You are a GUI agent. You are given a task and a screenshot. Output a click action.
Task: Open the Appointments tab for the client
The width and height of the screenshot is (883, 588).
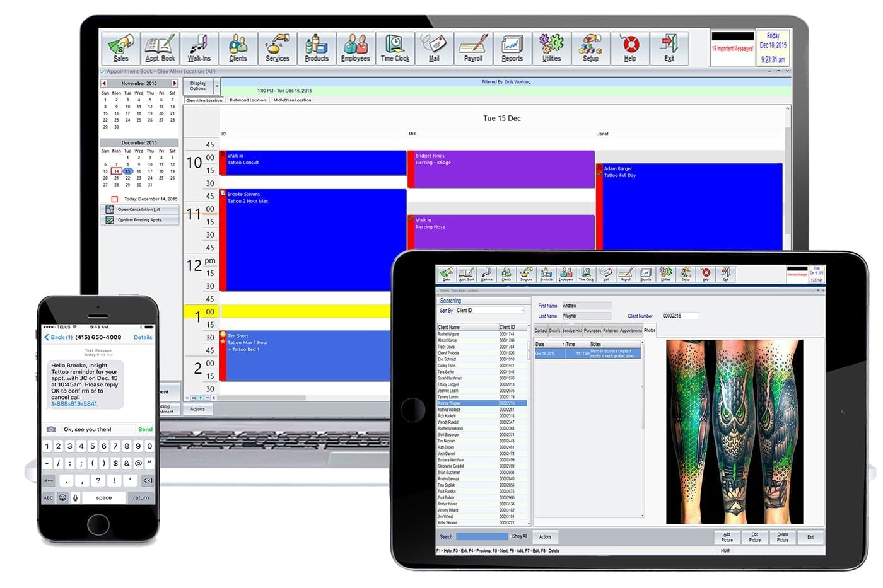(x=631, y=330)
